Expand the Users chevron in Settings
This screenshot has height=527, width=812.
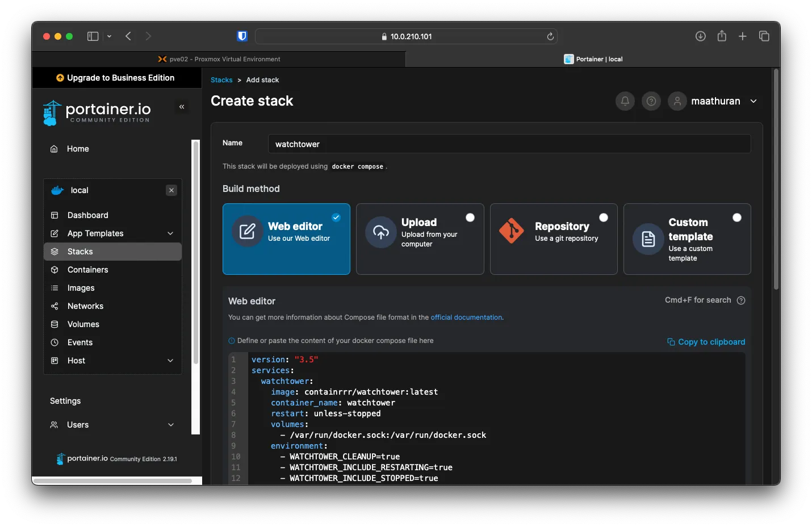point(171,425)
